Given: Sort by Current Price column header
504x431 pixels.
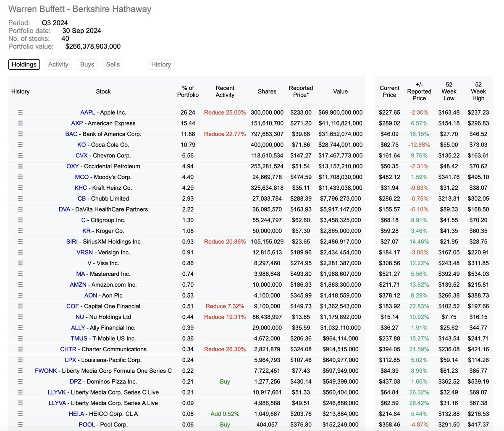Looking at the screenshot, I should pyautogui.click(x=389, y=91).
